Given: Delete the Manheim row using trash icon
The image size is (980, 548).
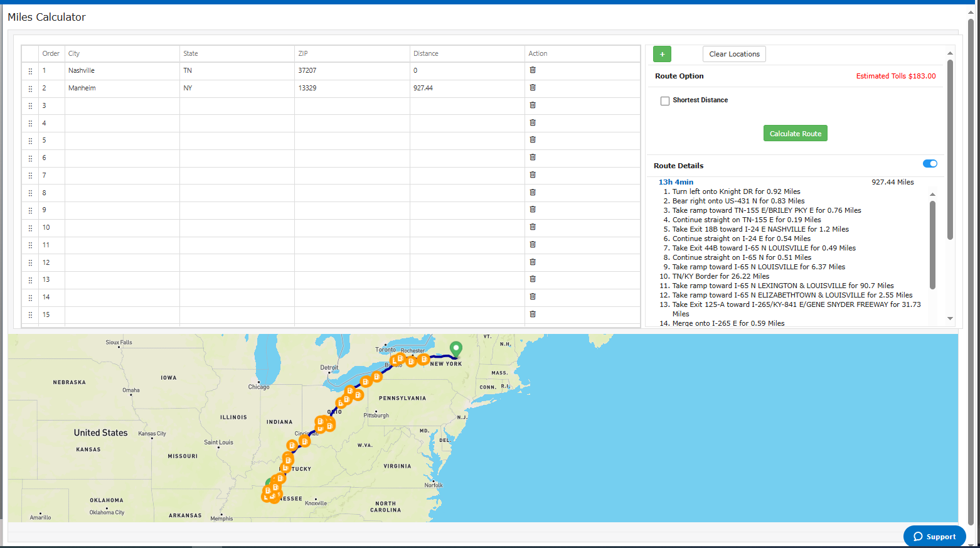Looking at the screenshot, I should 533,88.
